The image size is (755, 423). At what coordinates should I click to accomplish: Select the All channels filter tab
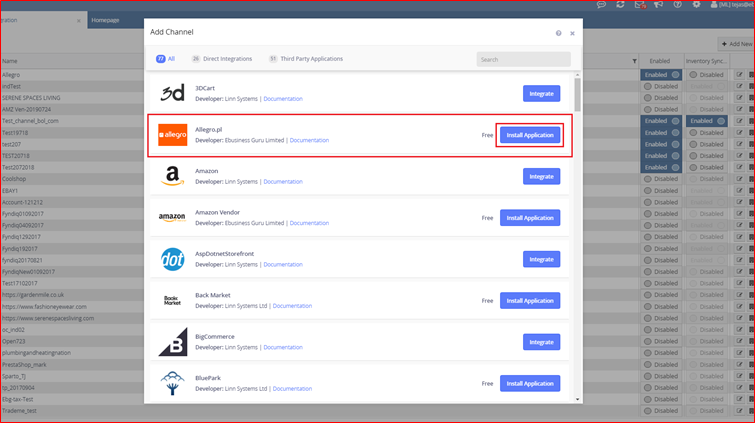pyautogui.click(x=166, y=59)
